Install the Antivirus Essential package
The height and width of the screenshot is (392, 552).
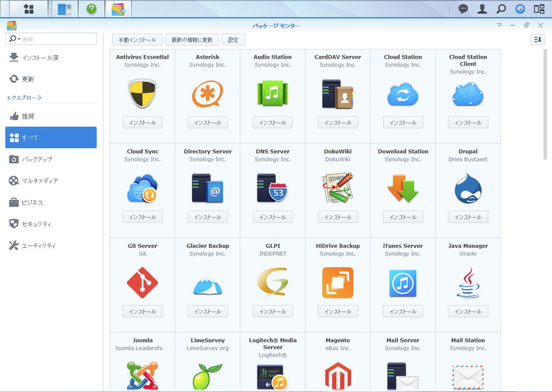click(x=142, y=123)
